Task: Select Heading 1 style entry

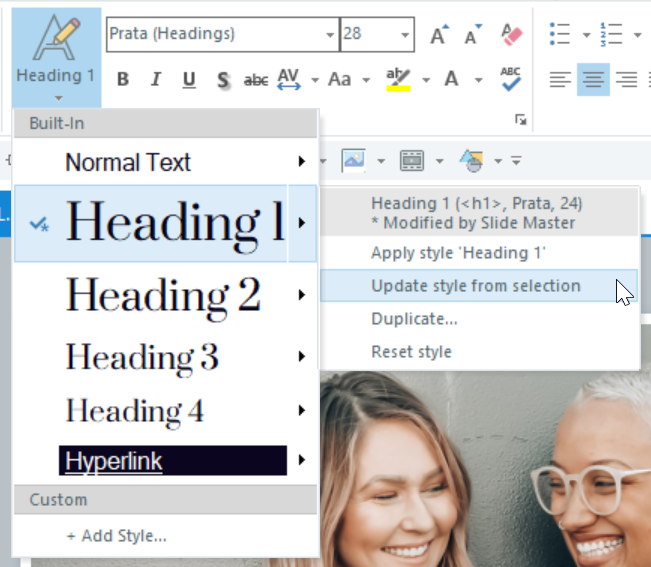Action: pos(151,223)
